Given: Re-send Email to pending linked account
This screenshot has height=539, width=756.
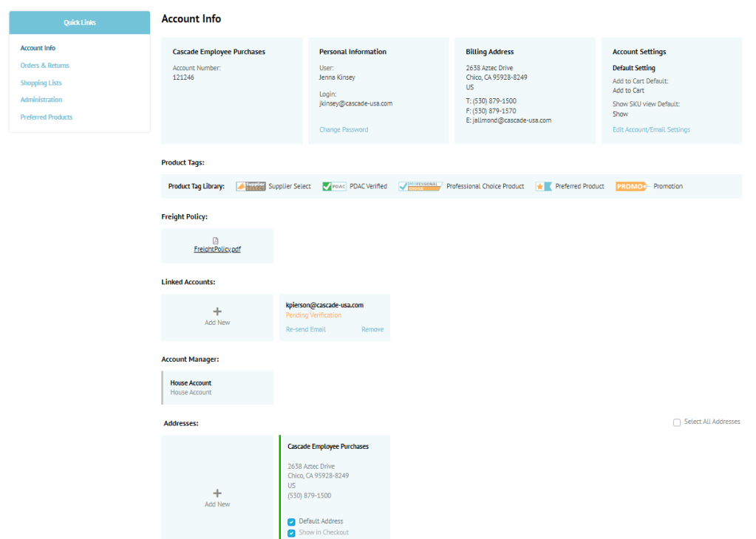Looking at the screenshot, I should point(306,329).
